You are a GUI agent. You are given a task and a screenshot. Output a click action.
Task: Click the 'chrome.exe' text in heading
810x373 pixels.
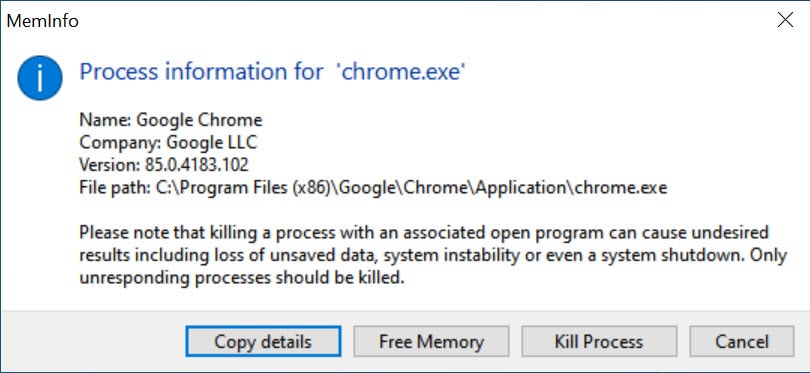coord(401,72)
